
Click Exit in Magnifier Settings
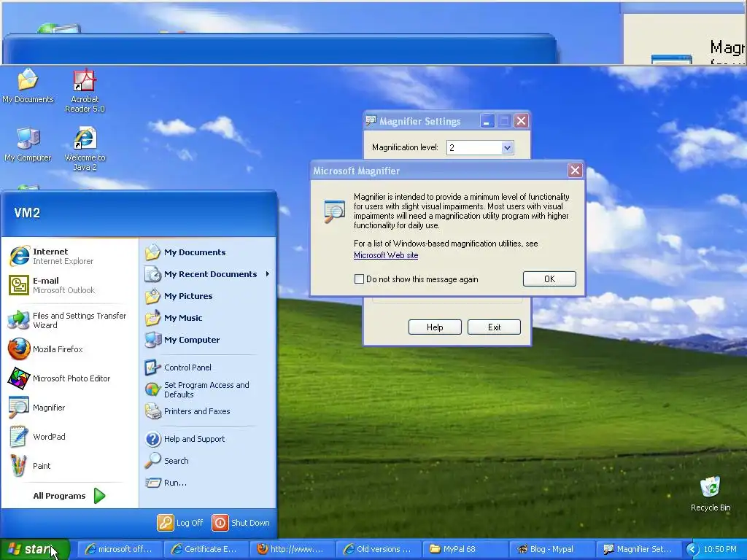[x=494, y=327]
